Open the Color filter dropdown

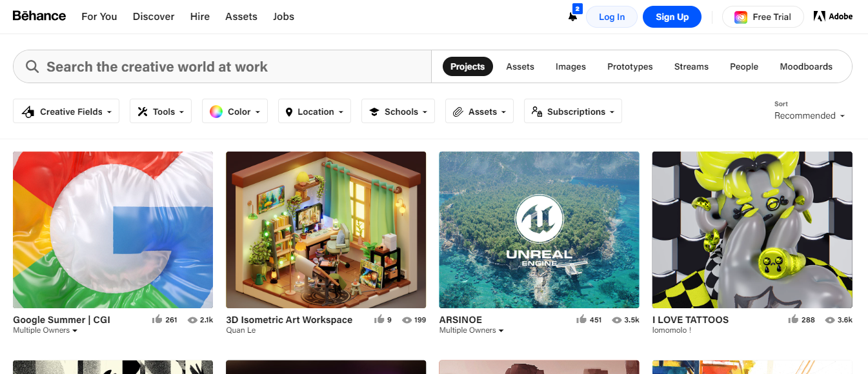[235, 112]
